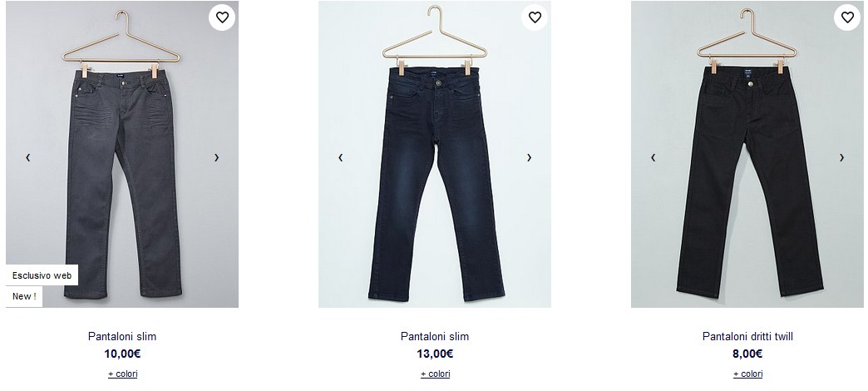The width and height of the screenshot is (868, 391).
Task: Toggle wishlist heart on Pantaloni dritti twill
Action: coord(847,17)
